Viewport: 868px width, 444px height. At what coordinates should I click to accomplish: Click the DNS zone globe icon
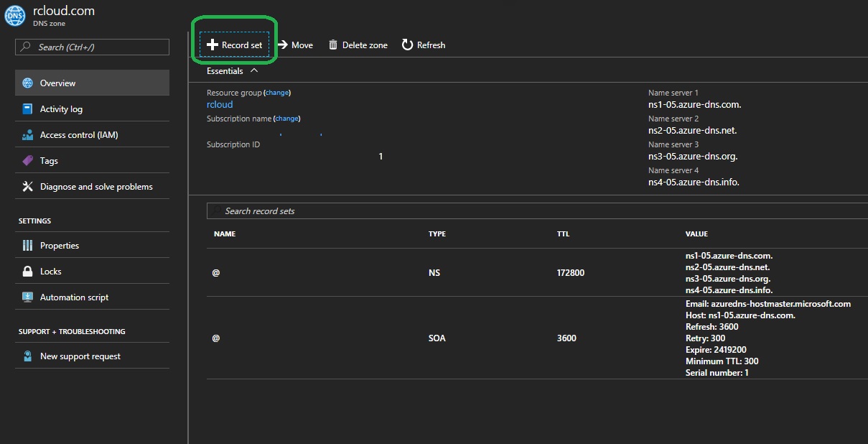pos(15,16)
